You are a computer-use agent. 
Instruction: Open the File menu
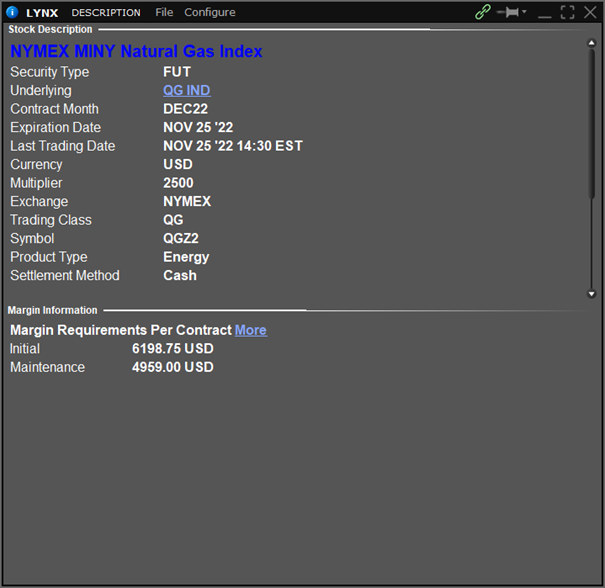point(164,12)
